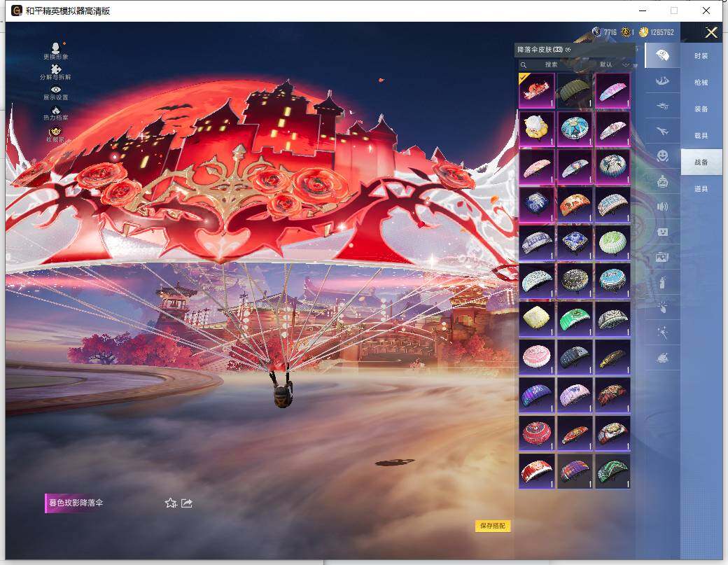The height and width of the screenshot is (565, 728).
Task: Open 展示设置 eye display settings
Action: [56, 92]
